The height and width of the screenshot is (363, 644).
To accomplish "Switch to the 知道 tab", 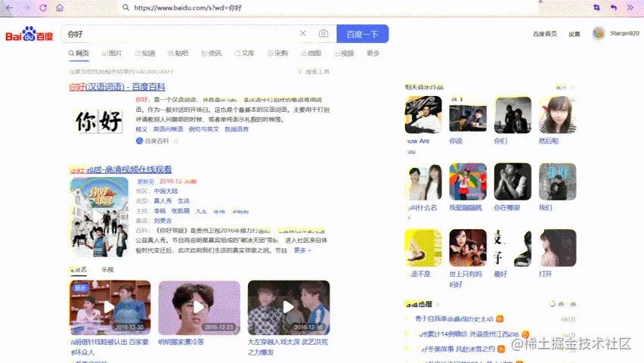I will (145, 53).
